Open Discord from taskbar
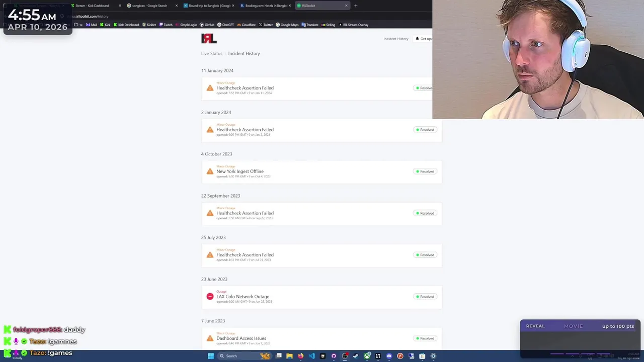 point(389,356)
